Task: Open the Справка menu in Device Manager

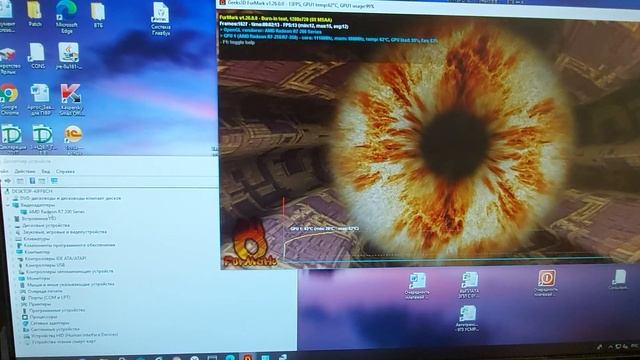Action: click(x=65, y=171)
